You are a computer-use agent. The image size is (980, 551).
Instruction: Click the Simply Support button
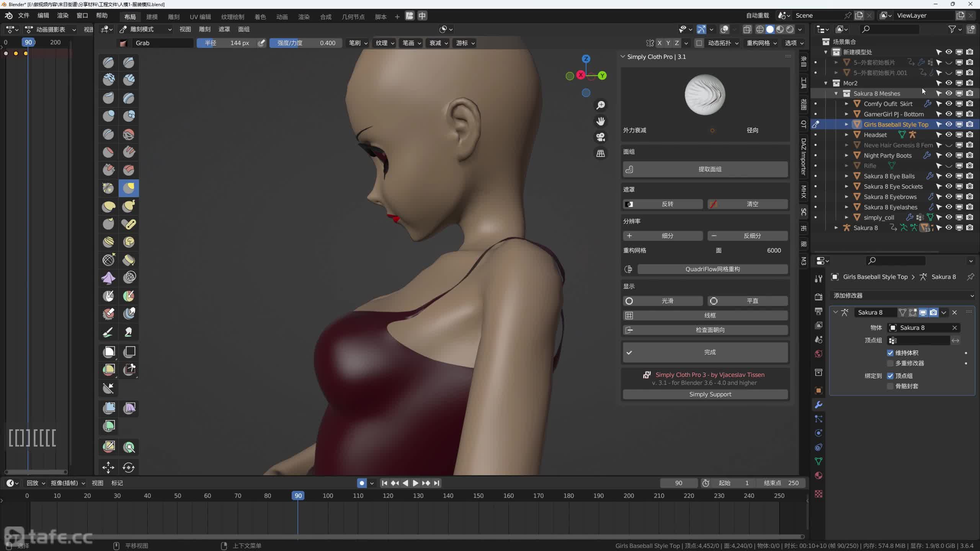[x=705, y=394]
